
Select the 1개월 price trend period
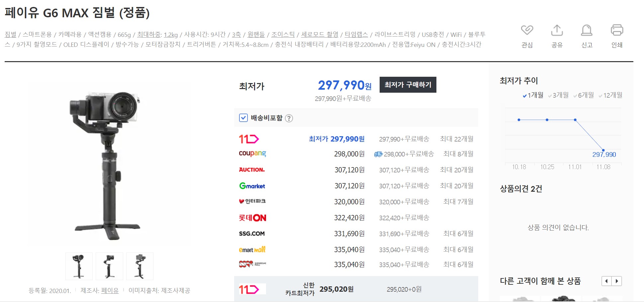(533, 95)
